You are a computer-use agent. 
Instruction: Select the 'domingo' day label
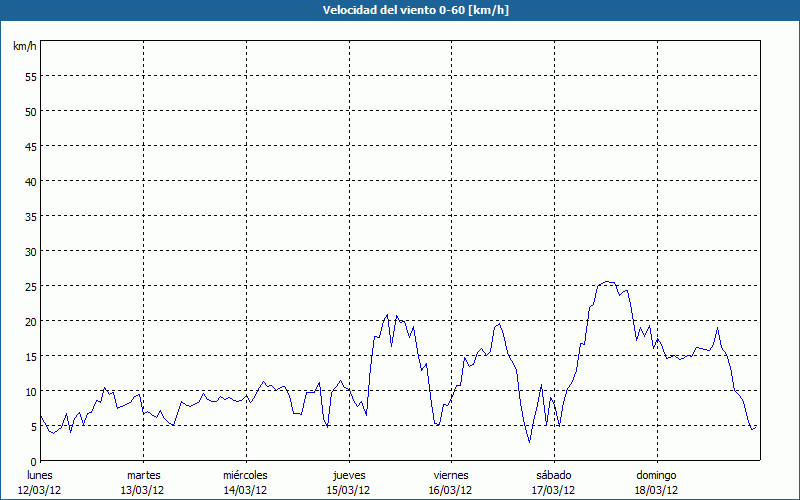click(x=656, y=475)
